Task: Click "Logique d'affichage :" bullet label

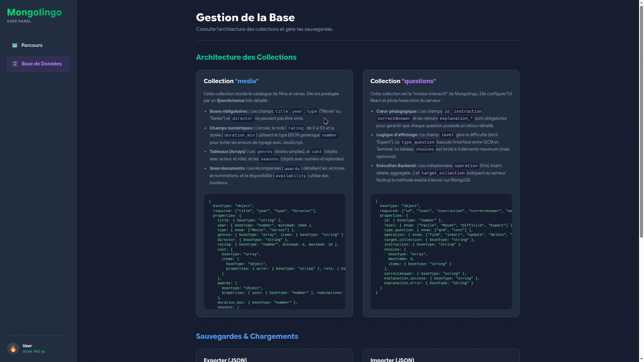Action: click(398, 135)
